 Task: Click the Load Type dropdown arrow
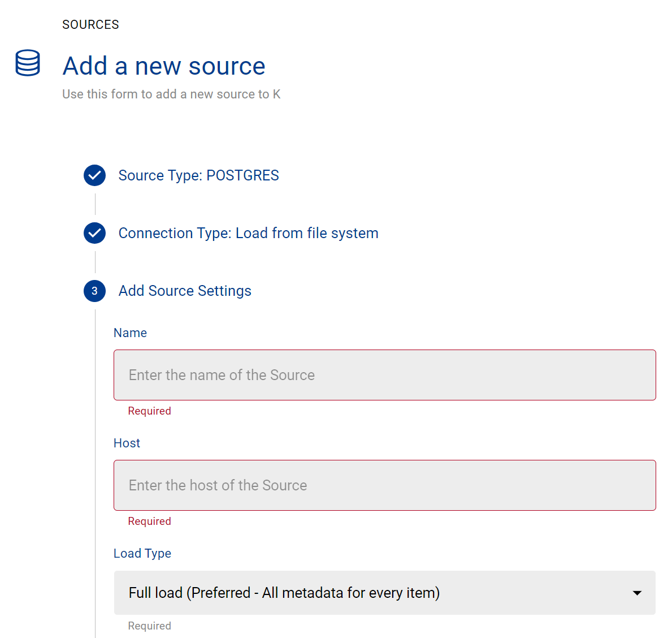click(637, 593)
